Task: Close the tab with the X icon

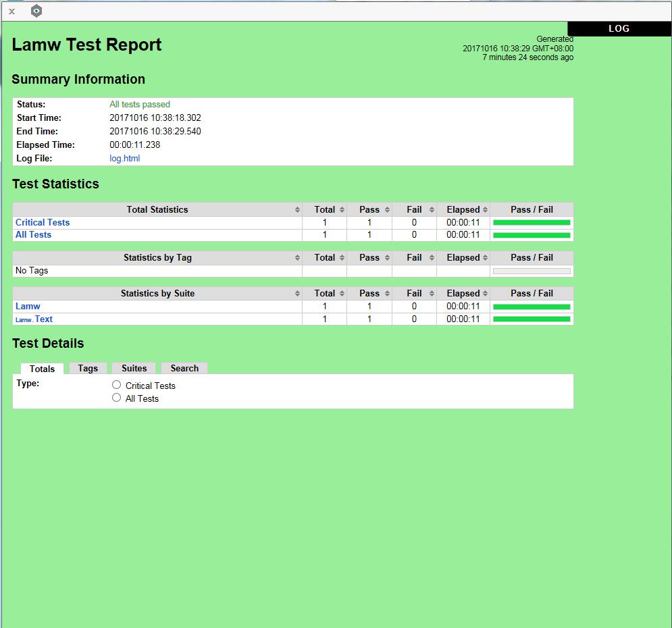Action: 11,11
